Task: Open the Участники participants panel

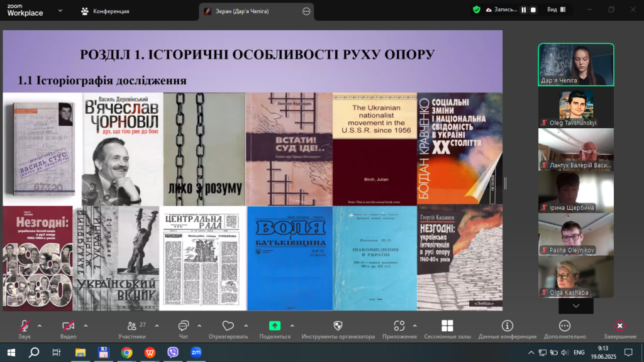Action: pyautogui.click(x=132, y=329)
